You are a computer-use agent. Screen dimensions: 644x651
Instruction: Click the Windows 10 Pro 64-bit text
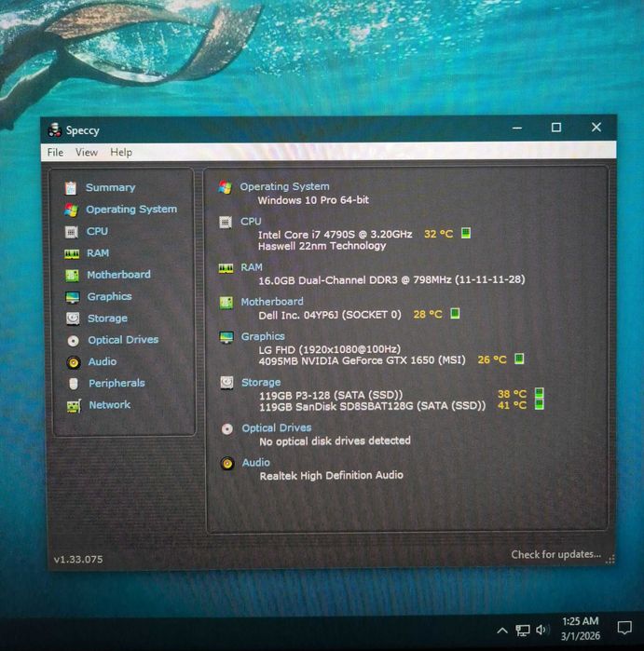313,200
